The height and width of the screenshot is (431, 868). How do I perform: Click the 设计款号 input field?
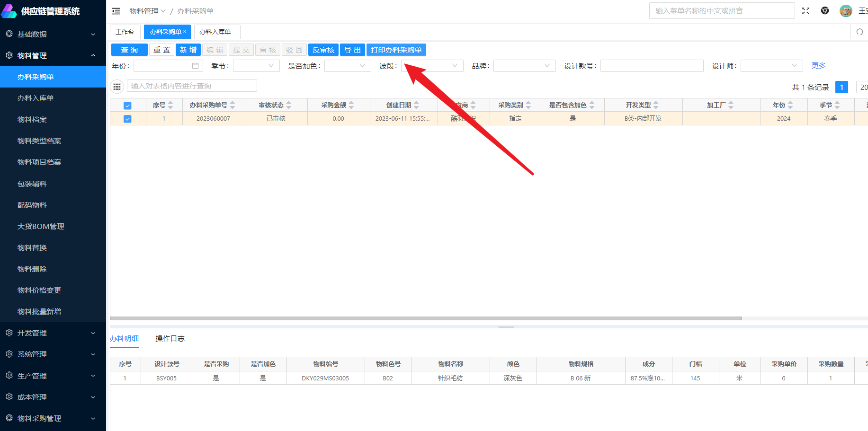(x=652, y=66)
